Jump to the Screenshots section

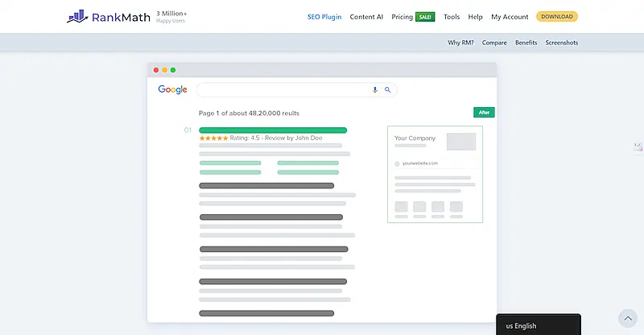tap(561, 43)
